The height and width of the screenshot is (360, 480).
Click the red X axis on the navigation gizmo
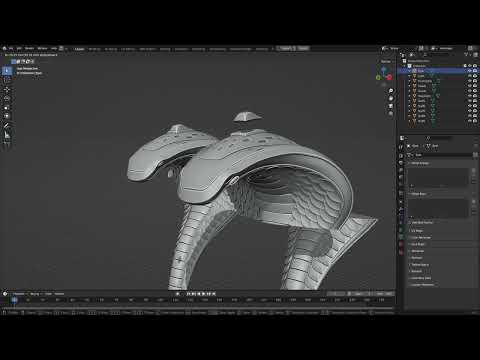(389, 77)
